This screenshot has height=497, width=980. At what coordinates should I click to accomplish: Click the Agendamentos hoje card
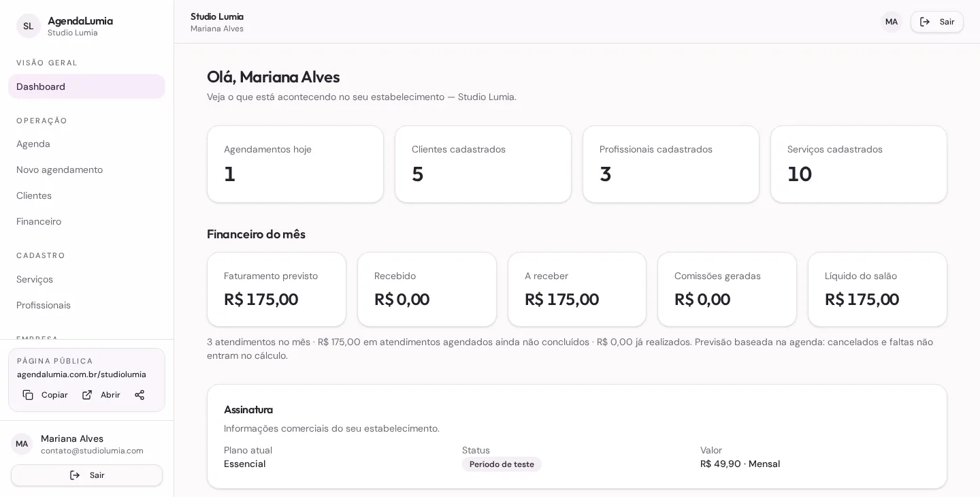[295, 164]
